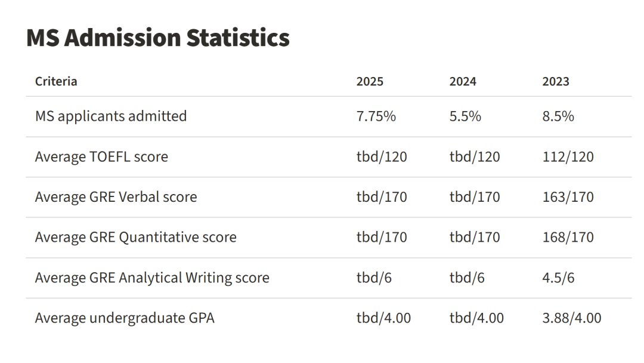Click the 3.88/4.00 GPA value
The image size is (644, 363).
click(572, 318)
